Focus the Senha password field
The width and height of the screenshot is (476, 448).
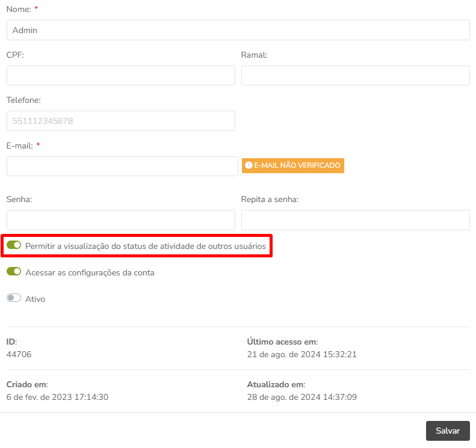pos(121,220)
